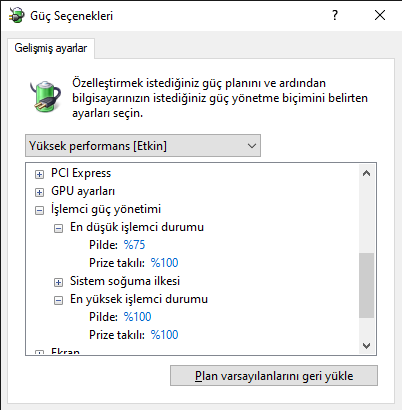Viewport: 402px width, 410px height.
Task: Expand the GPU ayarları node
Action: [x=39, y=192]
